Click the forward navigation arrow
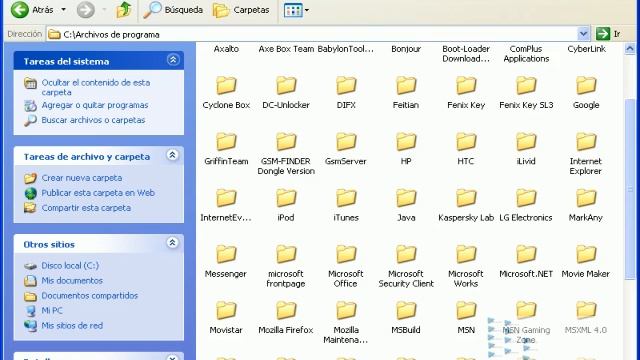 [x=85, y=10]
